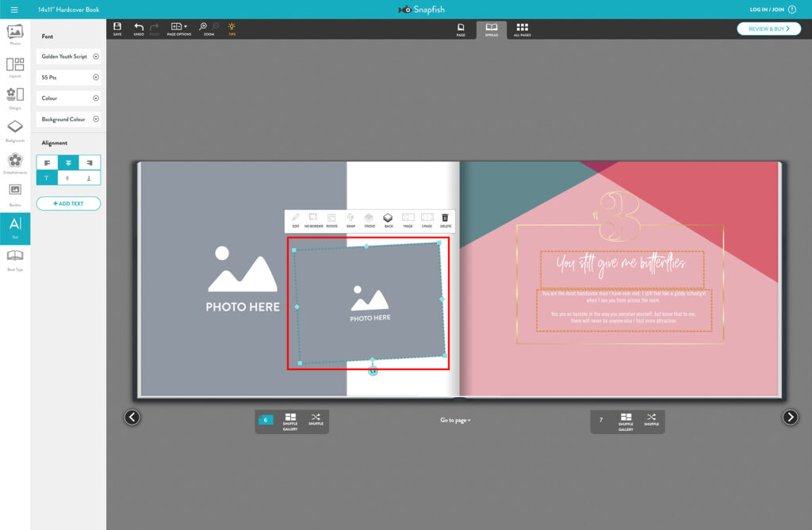The image size is (812, 530).
Task: Switch to single Page view
Action: point(461,29)
